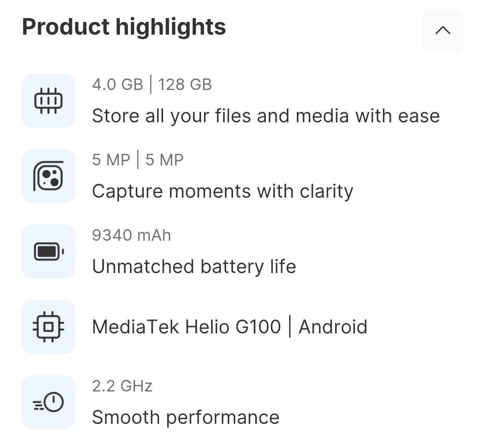Click the battery icon
Viewport: 486px width, 448px height.
48,251
